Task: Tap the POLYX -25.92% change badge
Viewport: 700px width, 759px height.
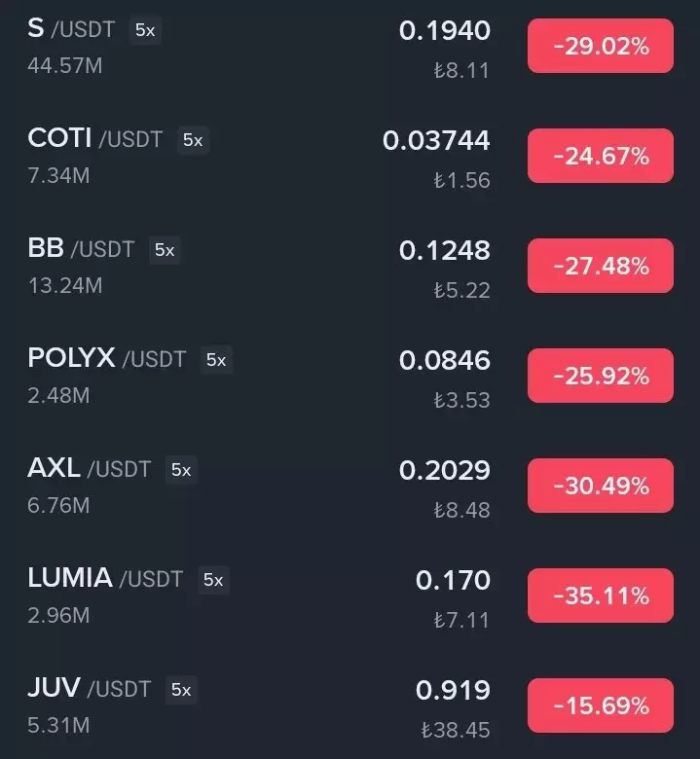Action: (x=600, y=376)
